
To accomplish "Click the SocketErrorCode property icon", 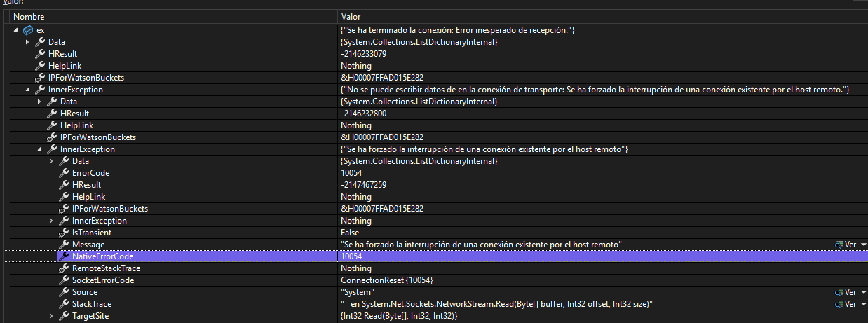I will 64,280.
